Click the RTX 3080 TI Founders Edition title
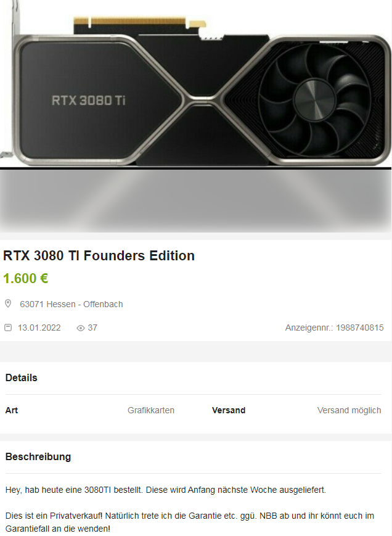Image resolution: width=392 pixels, height=536 pixels. click(x=99, y=255)
